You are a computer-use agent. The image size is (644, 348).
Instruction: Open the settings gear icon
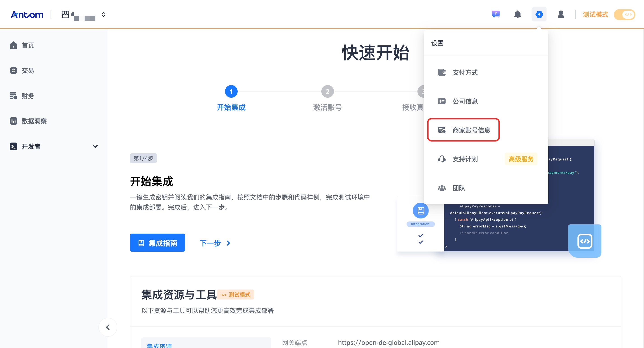pos(539,14)
